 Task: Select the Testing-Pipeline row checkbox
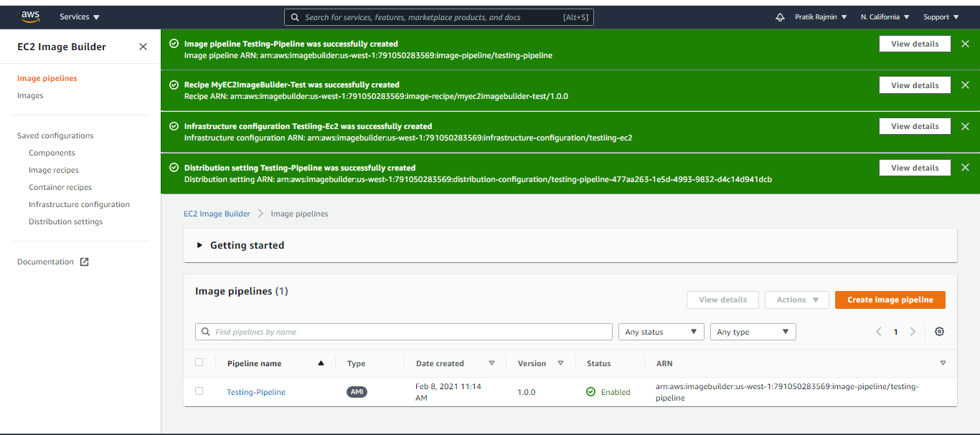[x=199, y=391]
